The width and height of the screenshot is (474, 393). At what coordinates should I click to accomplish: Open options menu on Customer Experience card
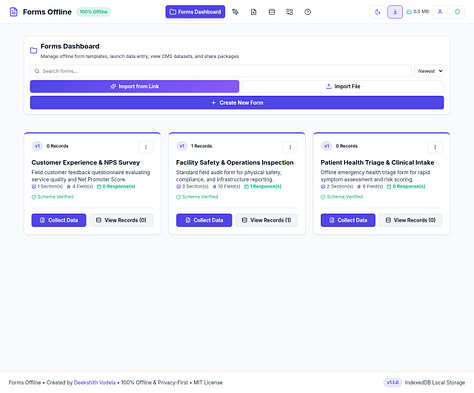click(146, 147)
